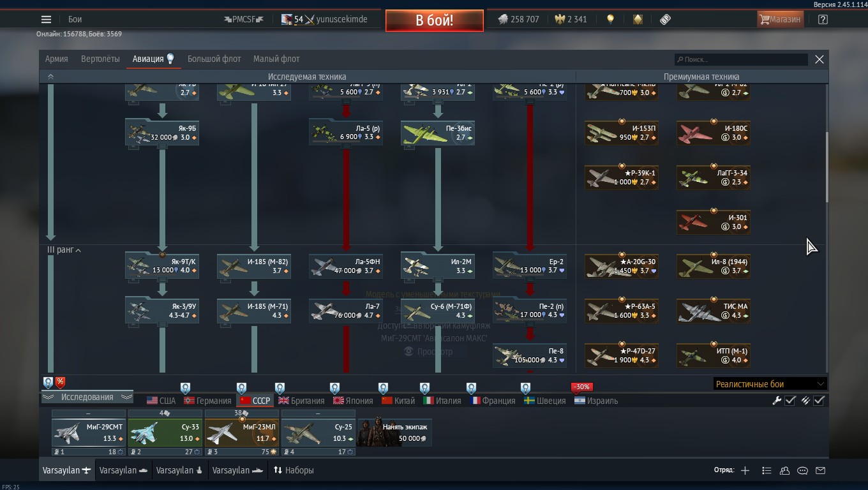Open the mail envelope icon
Screen dimensions: 868x490
(x=820, y=470)
